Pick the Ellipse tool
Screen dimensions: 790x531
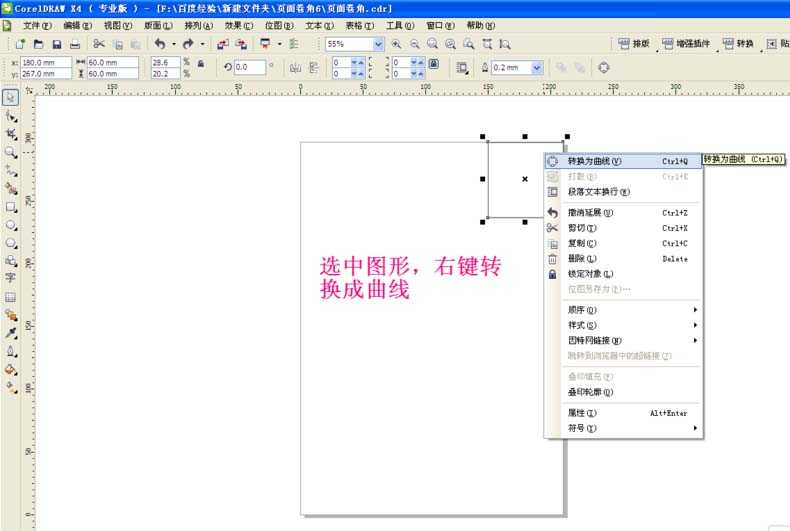pos(11,225)
